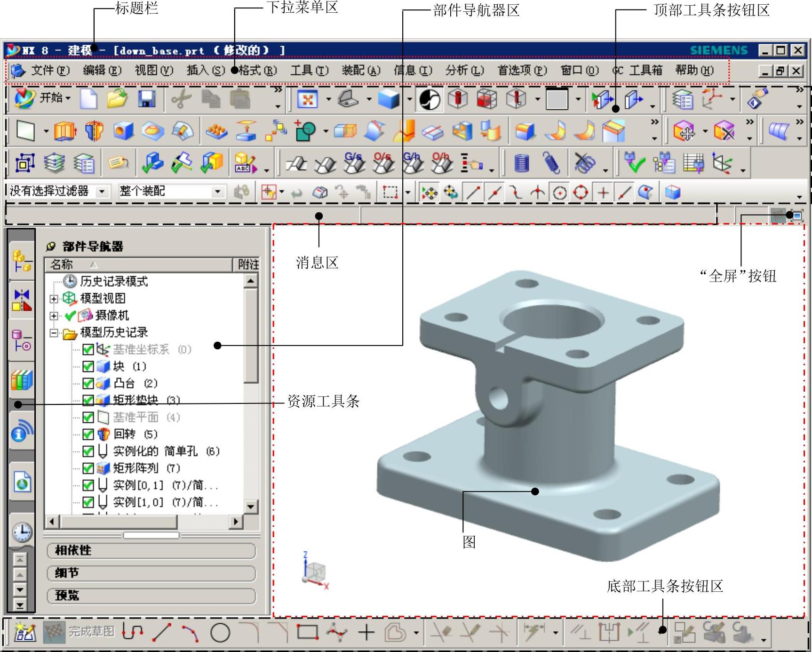Open dropdown arrow beside sketch plane icon
The image size is (812, 652).
point(46,131)
